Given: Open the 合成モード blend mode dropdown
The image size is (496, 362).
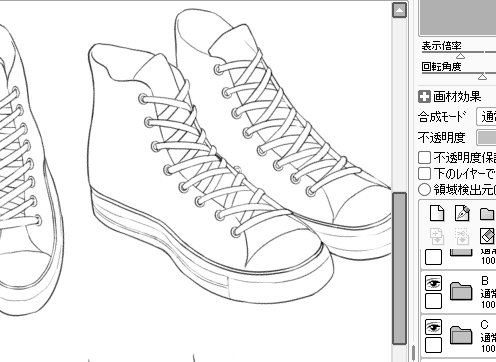Looking at the screenshot, I should [486, 117].
